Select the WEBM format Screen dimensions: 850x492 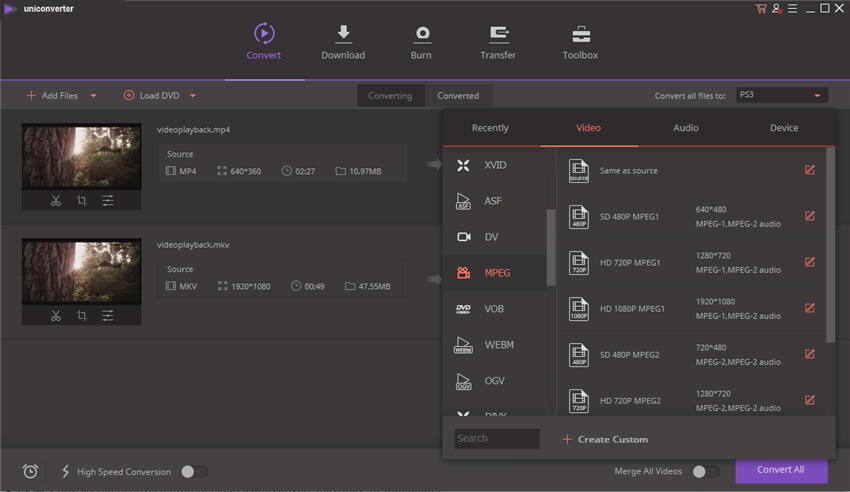click(494, 345)
